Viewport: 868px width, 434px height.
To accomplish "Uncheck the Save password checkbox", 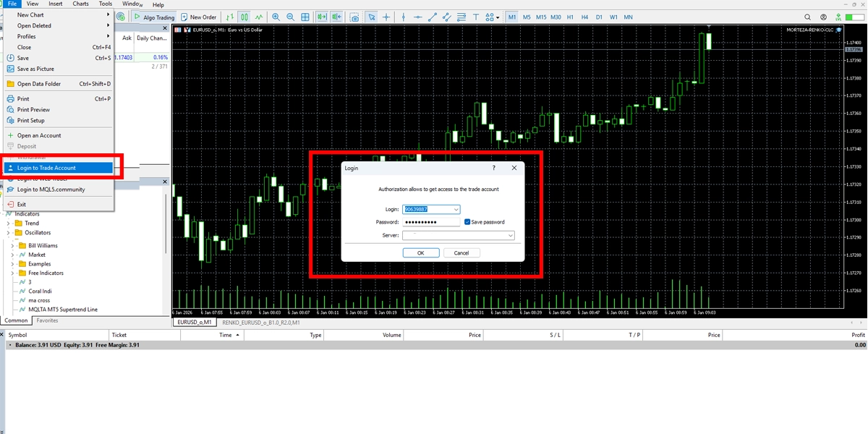I will point(467,222).
